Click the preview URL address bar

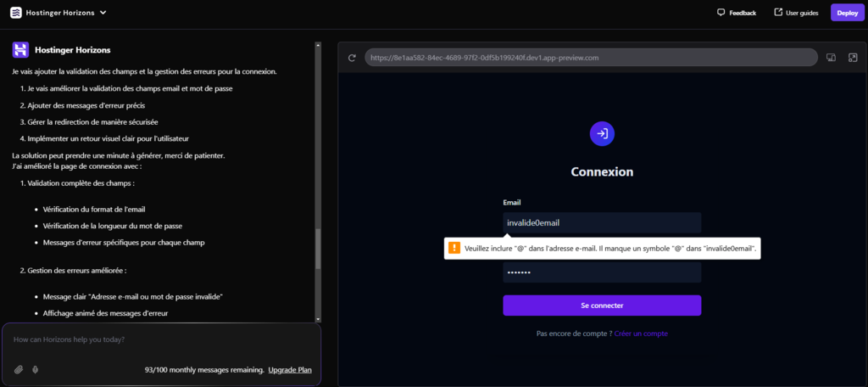point(591,58)
